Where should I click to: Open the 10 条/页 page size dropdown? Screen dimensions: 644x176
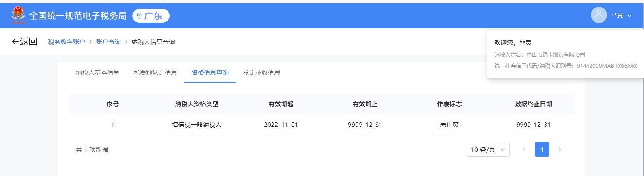[488, 149]
